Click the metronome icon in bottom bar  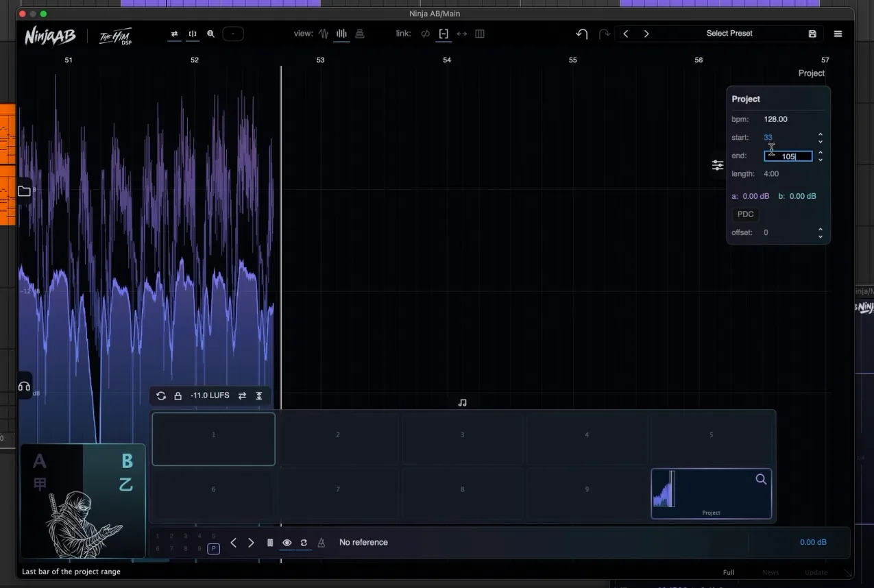coord(321,543)
